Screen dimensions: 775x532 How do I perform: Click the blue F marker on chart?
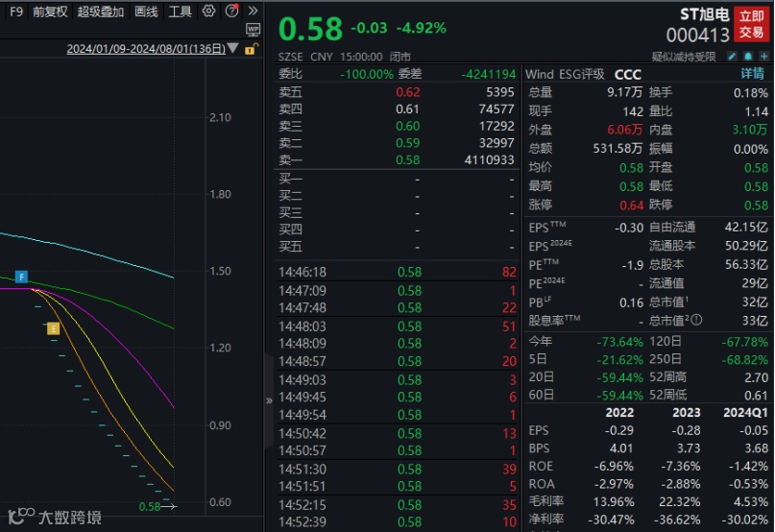tap(21, 277)
